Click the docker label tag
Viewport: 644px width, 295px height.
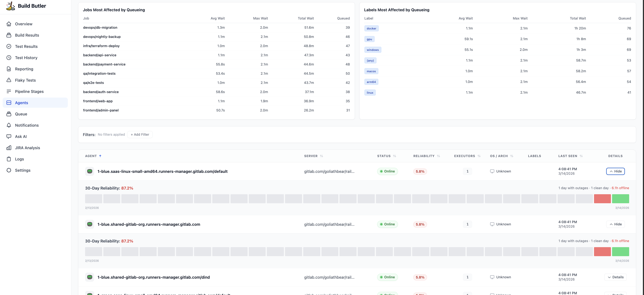click(371, 29)
